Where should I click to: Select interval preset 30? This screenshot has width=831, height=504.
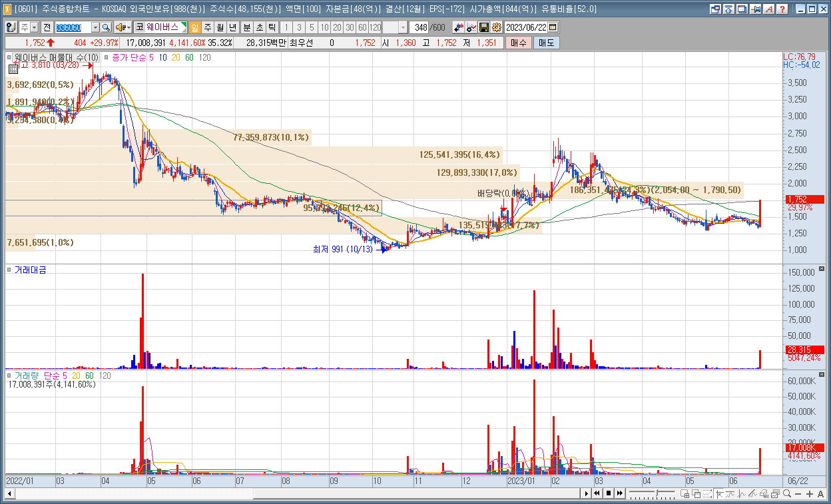350,27
